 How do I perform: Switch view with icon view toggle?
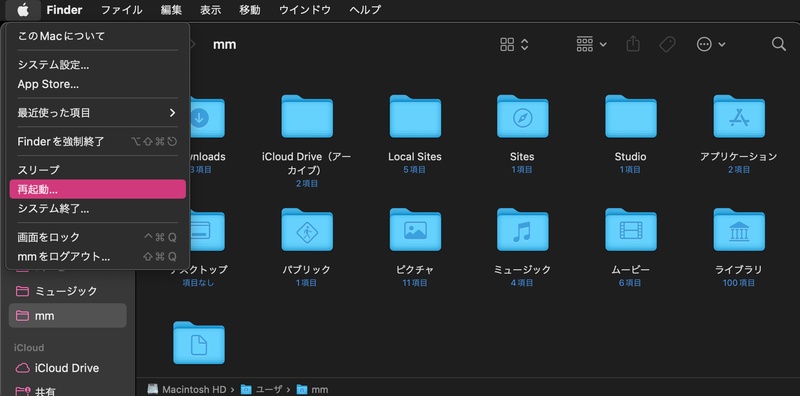(x=514, y=44)
